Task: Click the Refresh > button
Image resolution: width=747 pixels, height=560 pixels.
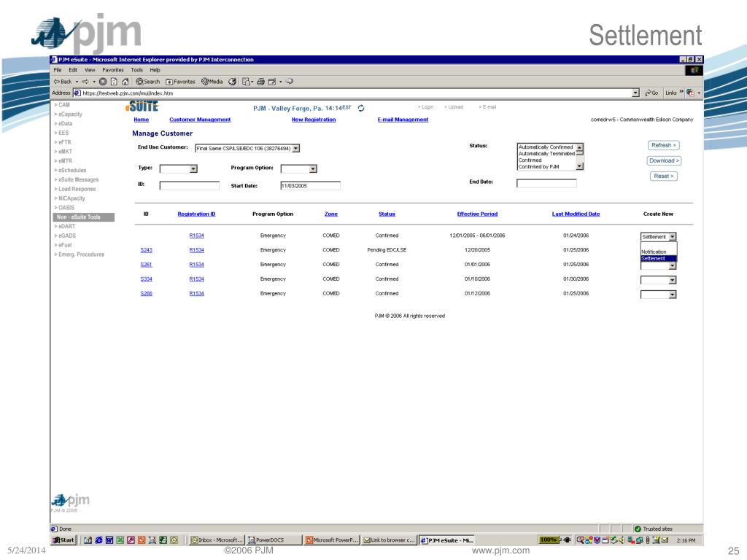Action: pyautogui.click(x=664, y=145)
